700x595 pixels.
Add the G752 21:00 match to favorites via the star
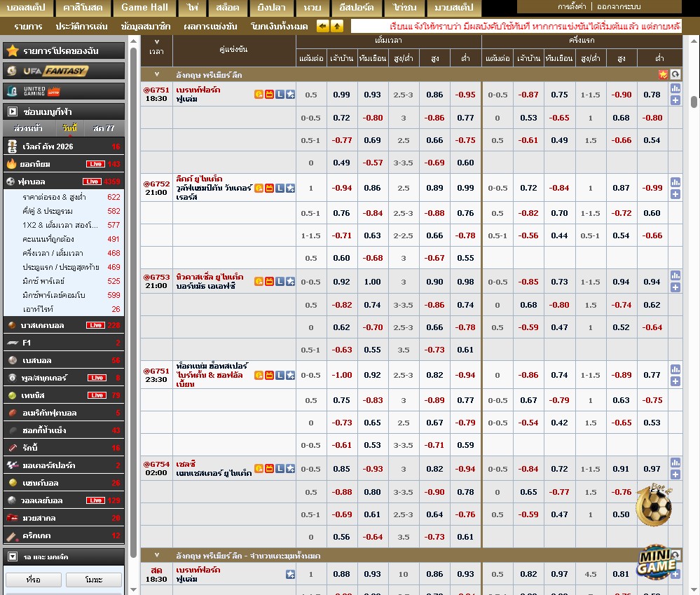290,188
